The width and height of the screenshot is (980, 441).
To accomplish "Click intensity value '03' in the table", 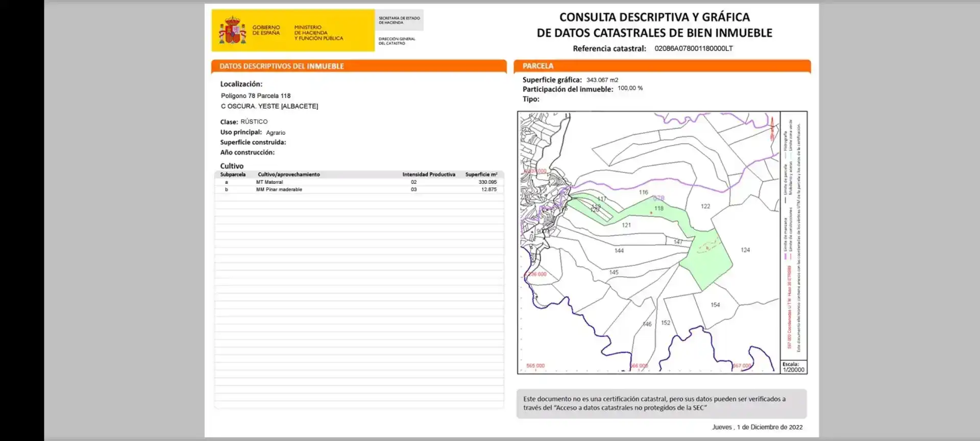I will tap(414, 189).
